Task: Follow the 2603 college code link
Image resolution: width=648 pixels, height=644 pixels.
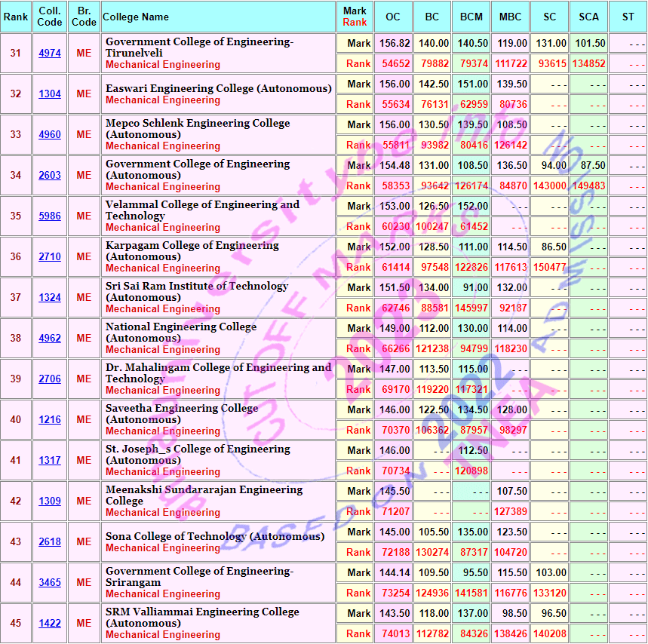Action: [x=50, y=176]
